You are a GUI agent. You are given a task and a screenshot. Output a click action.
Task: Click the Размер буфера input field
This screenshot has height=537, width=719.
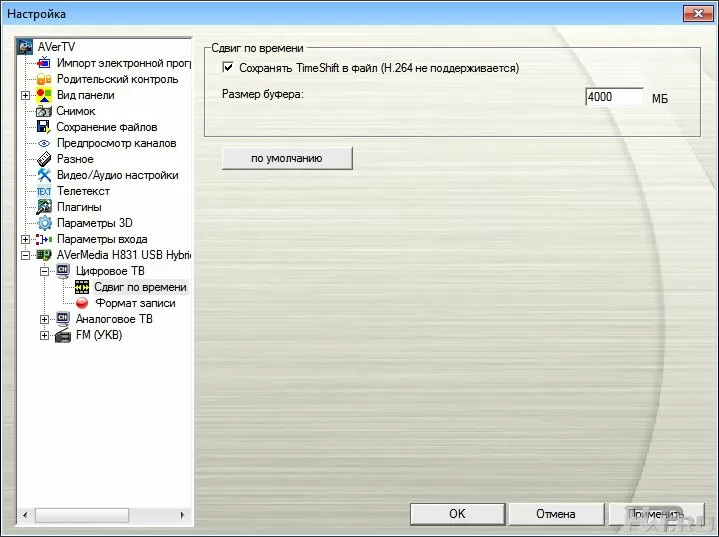[614, 97]
